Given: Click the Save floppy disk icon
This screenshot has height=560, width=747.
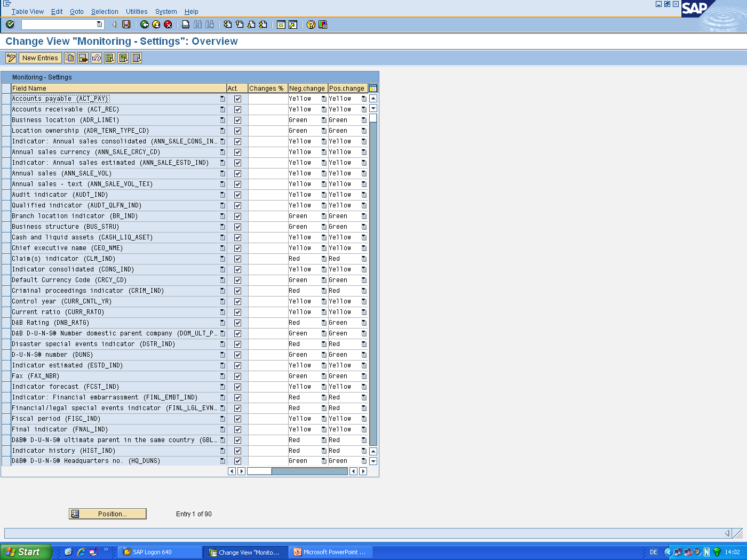Looking at the screenshot, I should pos(126,25).
